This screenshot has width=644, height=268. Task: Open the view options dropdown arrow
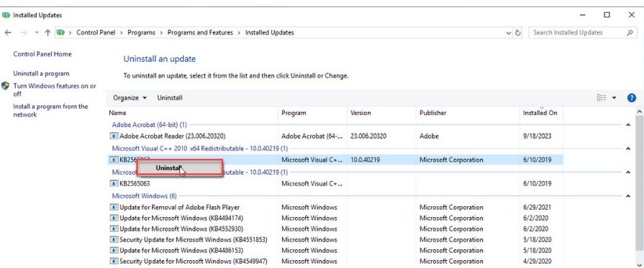[614, 98]
